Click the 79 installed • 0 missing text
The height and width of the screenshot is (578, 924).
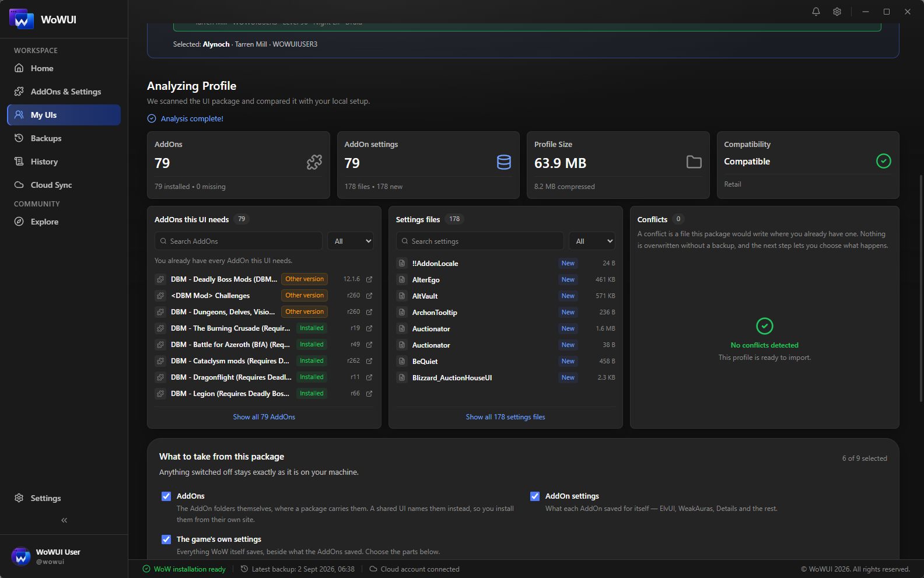[x=190, y=187]
